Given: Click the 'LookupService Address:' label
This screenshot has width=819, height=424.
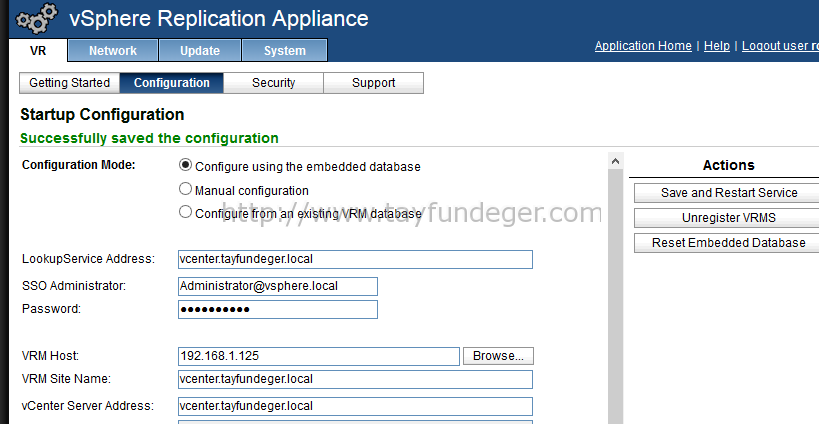Looking at the screenshot, I should (88, 259).
